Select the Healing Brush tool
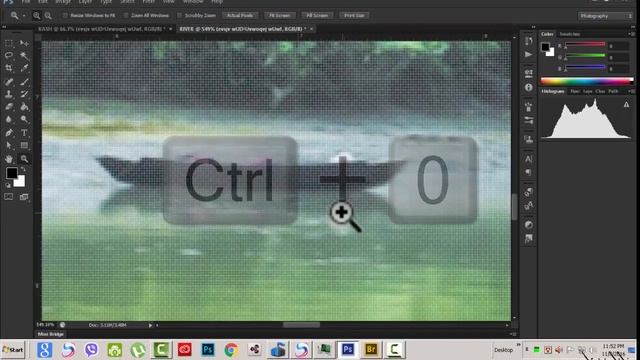 [9, 81]
